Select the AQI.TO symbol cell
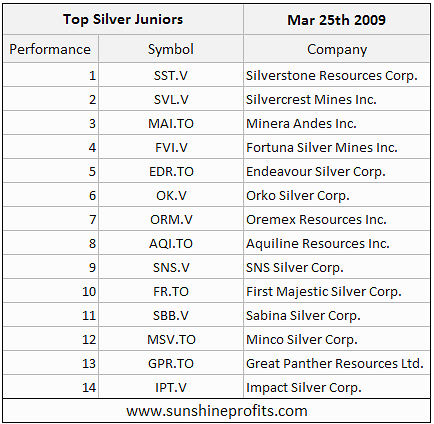 [171, 243]
